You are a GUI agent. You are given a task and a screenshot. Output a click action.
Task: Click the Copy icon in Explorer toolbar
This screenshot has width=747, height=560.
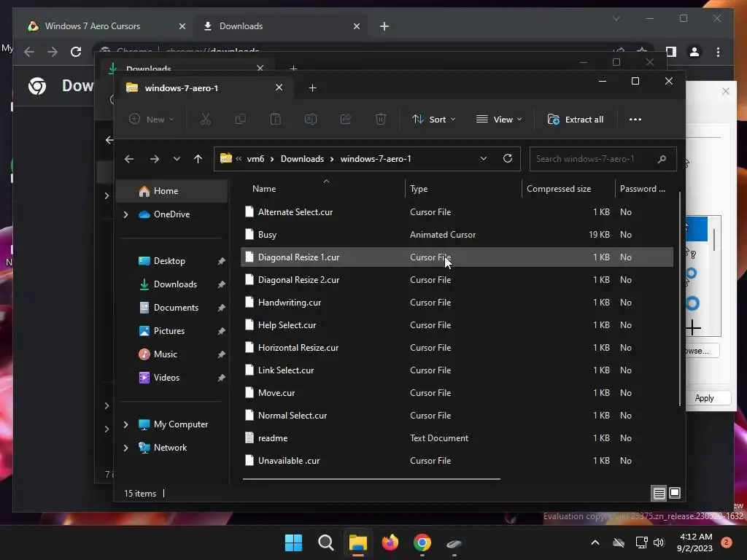[241, 119]
